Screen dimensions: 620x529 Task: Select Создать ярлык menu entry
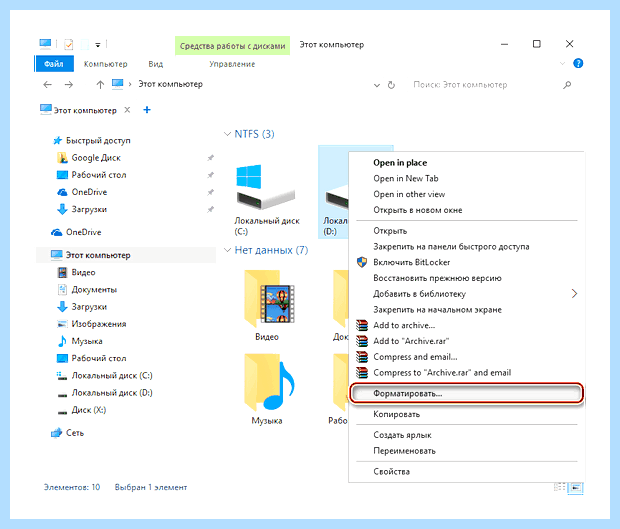[x=402, y=435]
